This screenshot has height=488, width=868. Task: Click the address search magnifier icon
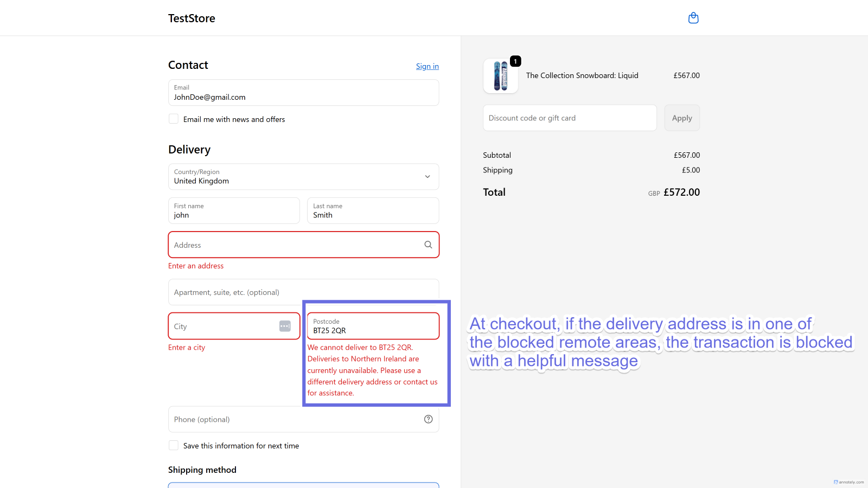point(428,245)
